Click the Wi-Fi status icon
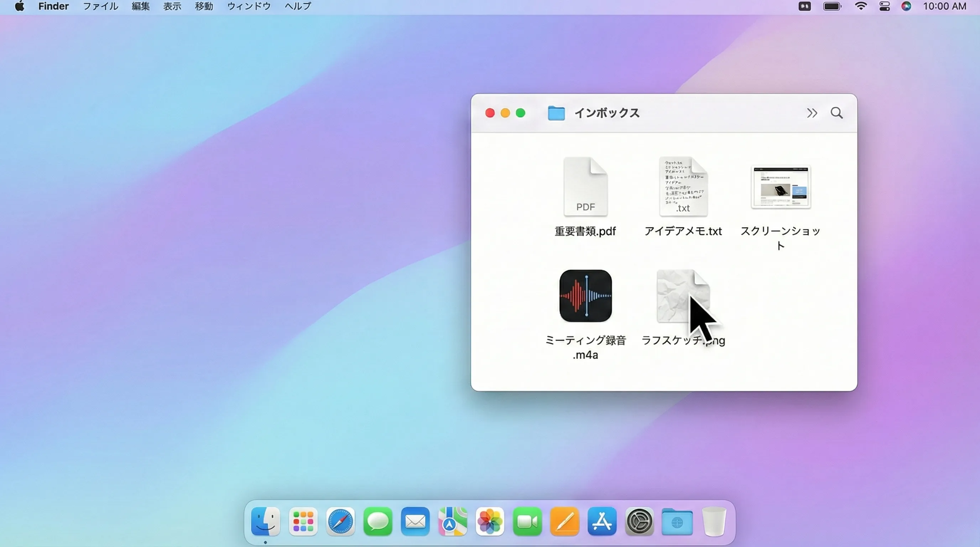Screen dimensions: 980x547 (861, 6)
